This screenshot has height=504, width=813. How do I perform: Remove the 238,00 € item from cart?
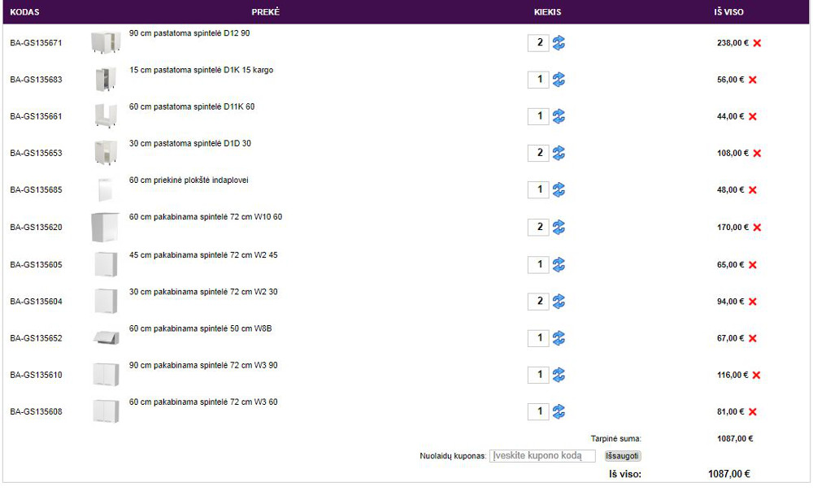pos(757,43)
